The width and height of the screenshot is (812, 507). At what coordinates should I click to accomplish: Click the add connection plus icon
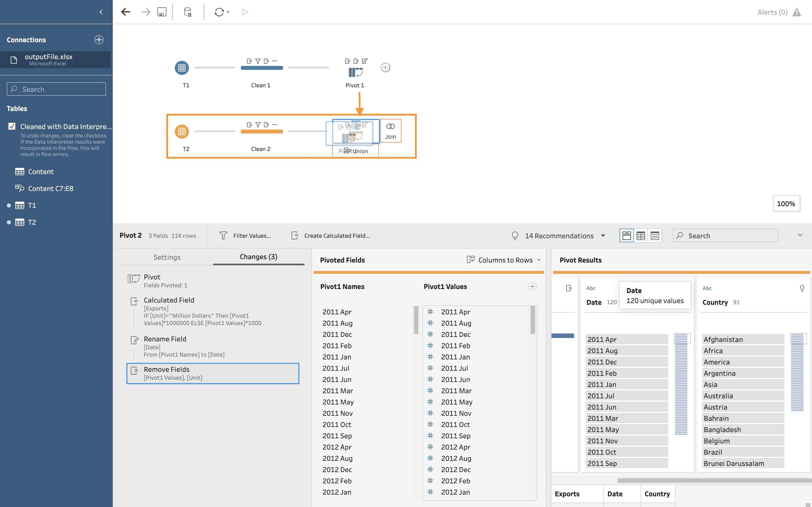[99, 39]
